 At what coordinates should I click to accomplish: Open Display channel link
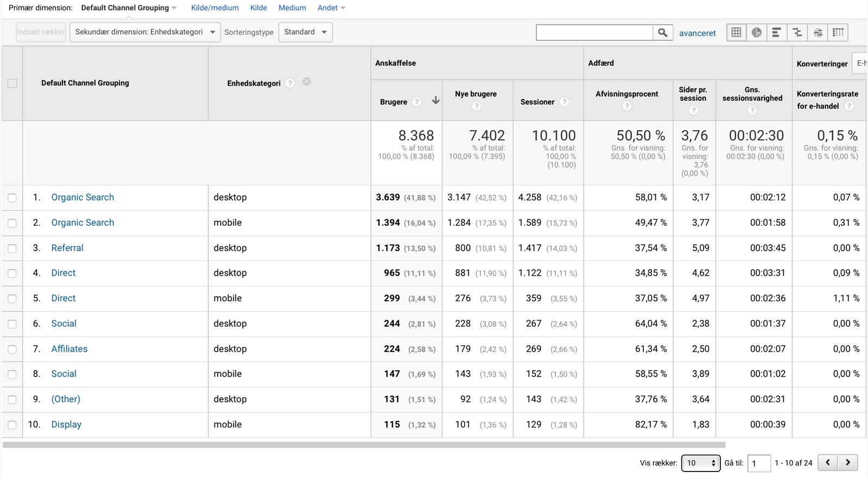[x=66, y=424]
